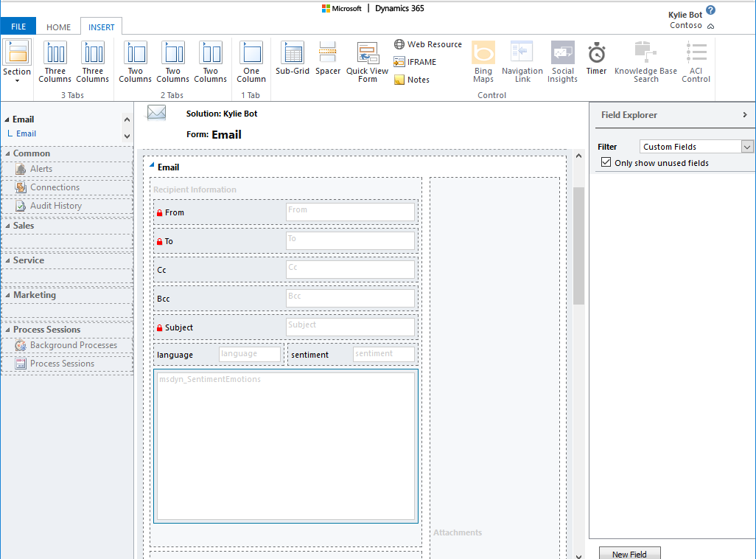
Task: Open Help question mark icon
Action: click(x=710, y=10)
